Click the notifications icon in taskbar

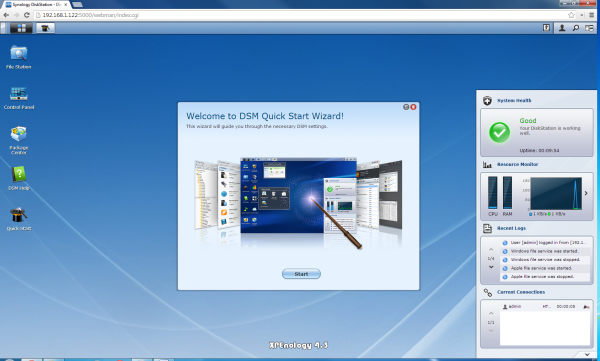pos(546,28)
